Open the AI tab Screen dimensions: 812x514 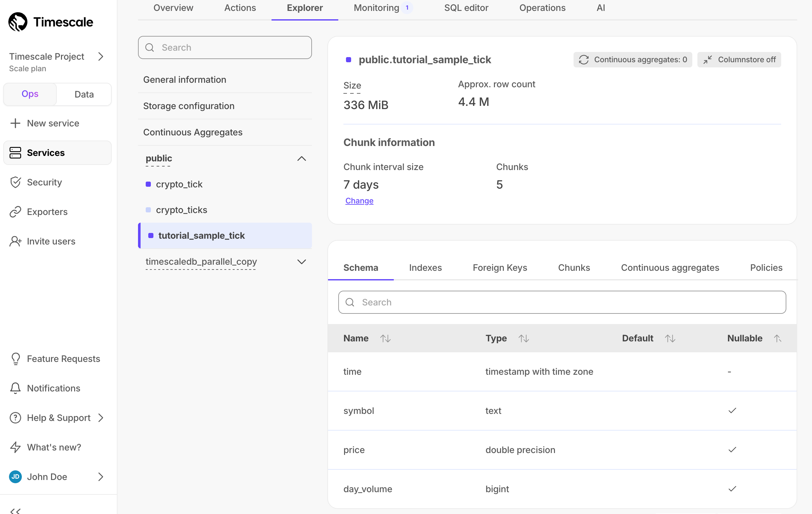coord(600,8)
